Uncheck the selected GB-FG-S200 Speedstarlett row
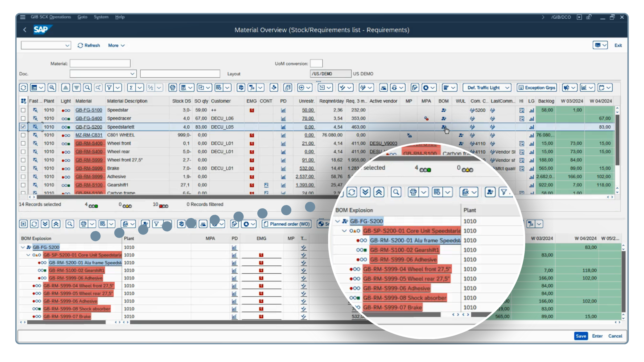 click(x=23, y=127)
